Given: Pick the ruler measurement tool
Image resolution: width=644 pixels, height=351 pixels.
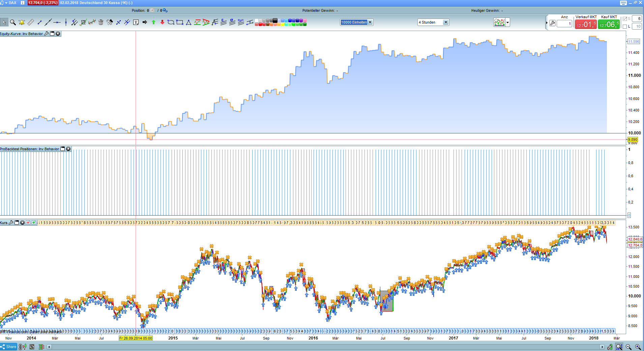Looking at the screenshot, I should point(30,23).
